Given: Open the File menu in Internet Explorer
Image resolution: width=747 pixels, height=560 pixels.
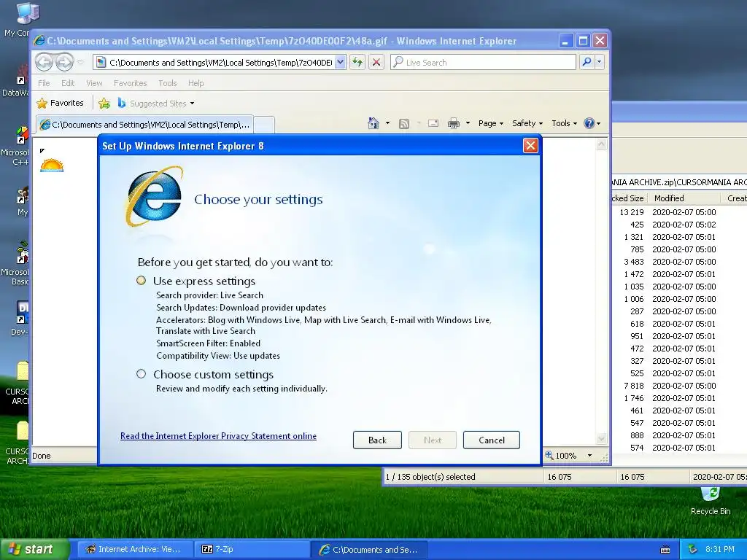Looking at the screenshot, I should [x=44, y=83].
